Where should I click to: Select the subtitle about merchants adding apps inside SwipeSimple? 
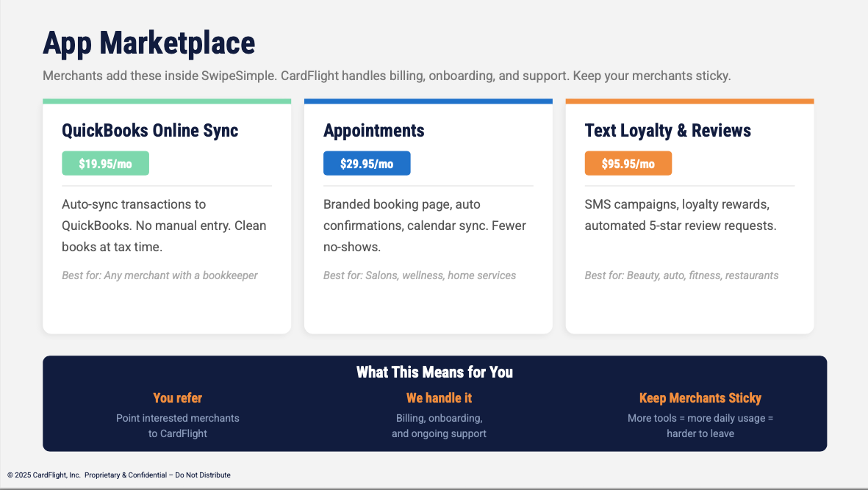coord(387,76)
